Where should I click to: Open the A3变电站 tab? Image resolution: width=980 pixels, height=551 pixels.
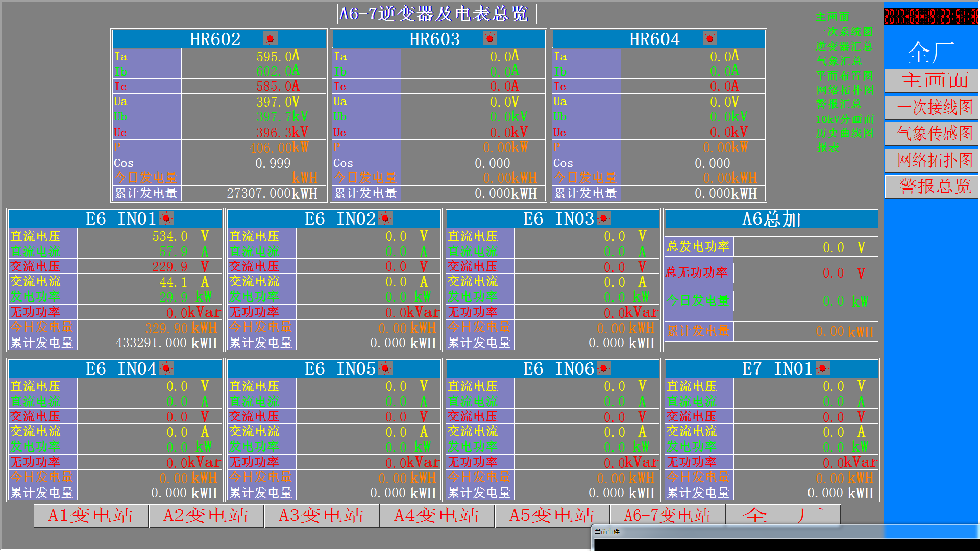[322, 516]
